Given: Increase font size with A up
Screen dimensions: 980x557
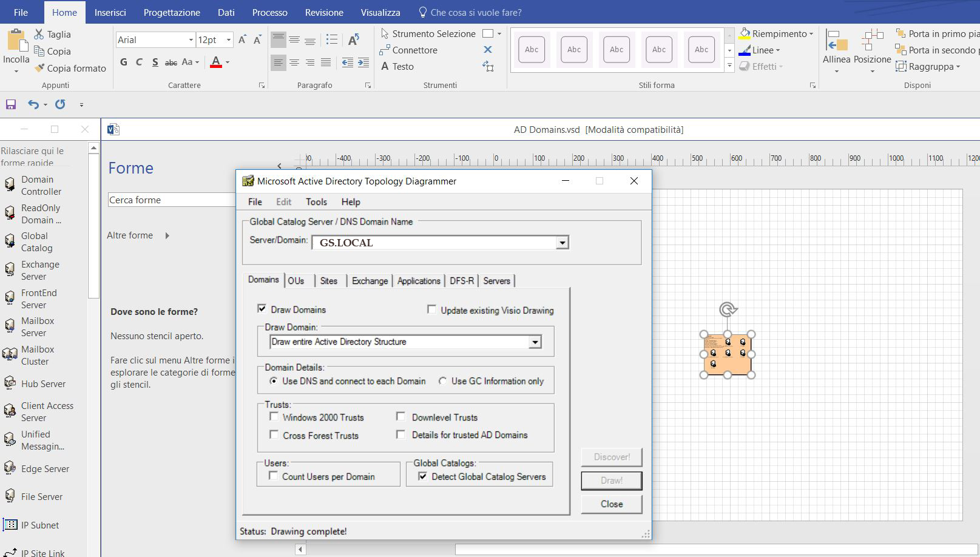Looking at the screenshot, I should pyautogui.click(x=242, y=39).
